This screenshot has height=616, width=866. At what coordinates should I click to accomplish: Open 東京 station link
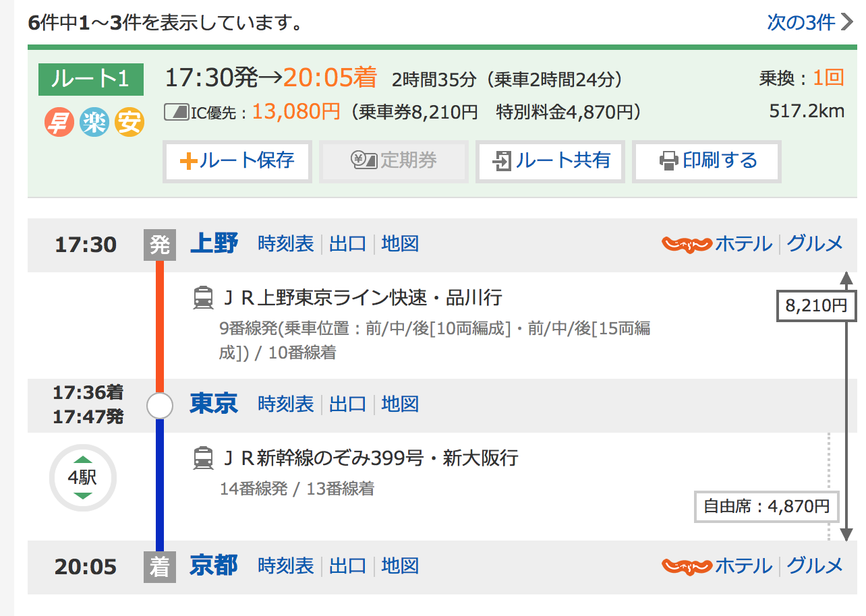[x=214, y=404]
